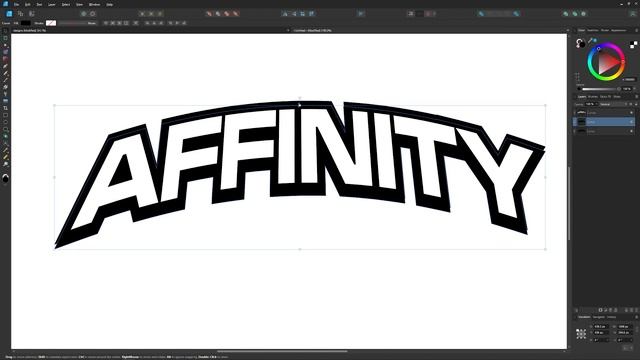The width and height of the screenshot is (640, 360).
Task: Select the Ellipse shape tool
Action: point(5,122)
